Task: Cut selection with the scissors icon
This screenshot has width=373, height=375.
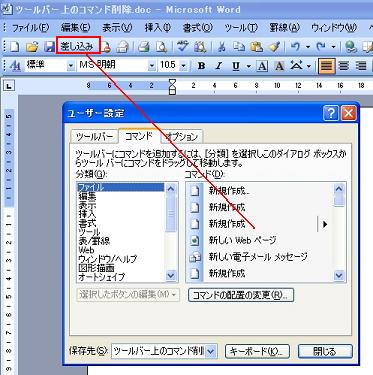Action: (x=222, y=47)
